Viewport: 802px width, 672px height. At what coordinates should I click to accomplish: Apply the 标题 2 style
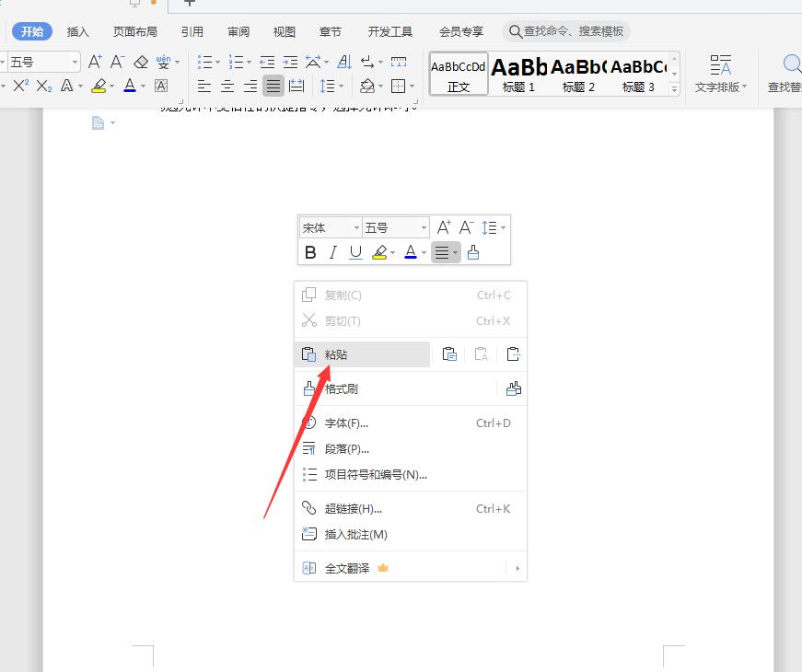point(578,74)
